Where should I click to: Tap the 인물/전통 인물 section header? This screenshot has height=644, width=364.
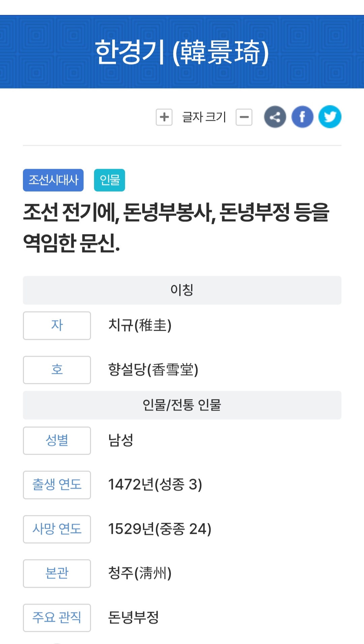(182, 405)
